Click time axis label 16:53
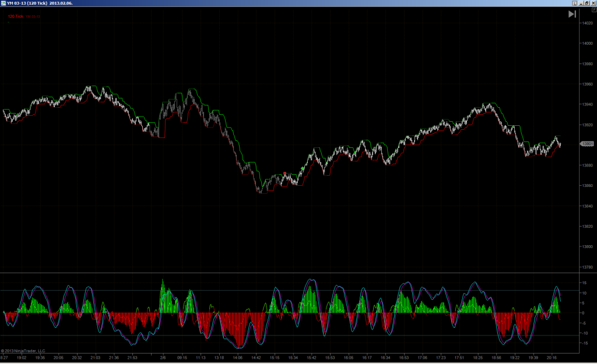597x364 pixels. click(404, 358)
